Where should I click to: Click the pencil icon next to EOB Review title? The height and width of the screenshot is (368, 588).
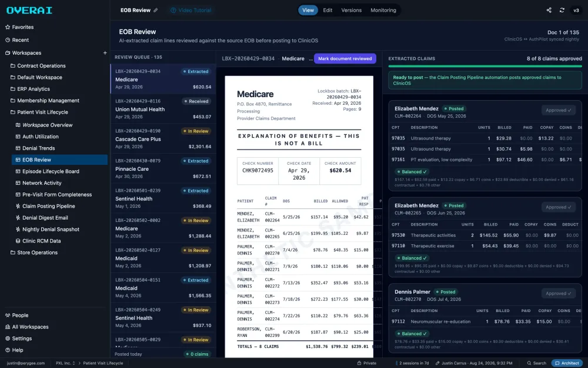pyautogui.click(x=156, y=10)
